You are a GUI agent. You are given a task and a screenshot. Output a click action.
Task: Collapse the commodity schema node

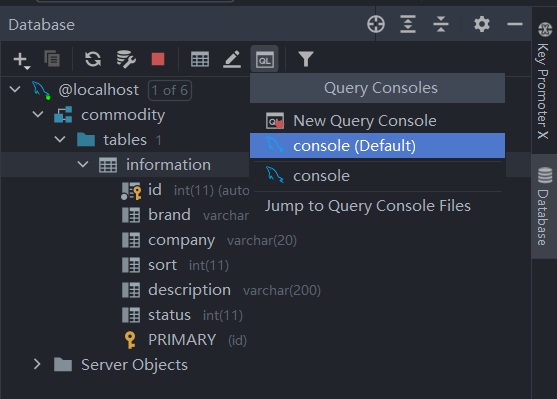pyautogui.click(x=38, y=114)
